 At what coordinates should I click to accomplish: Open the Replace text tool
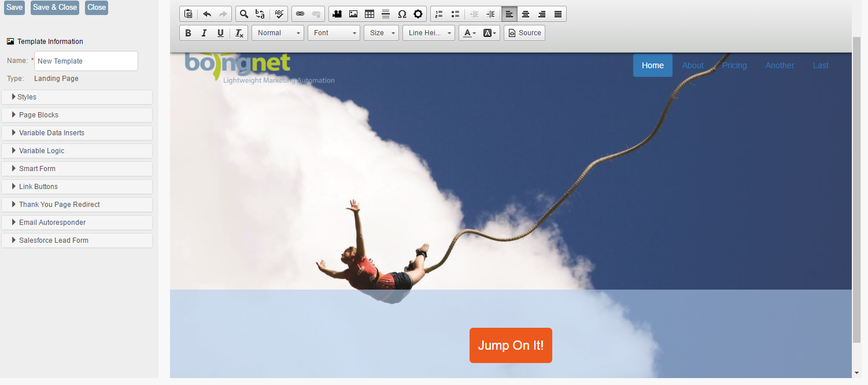(x=260, y=14)
